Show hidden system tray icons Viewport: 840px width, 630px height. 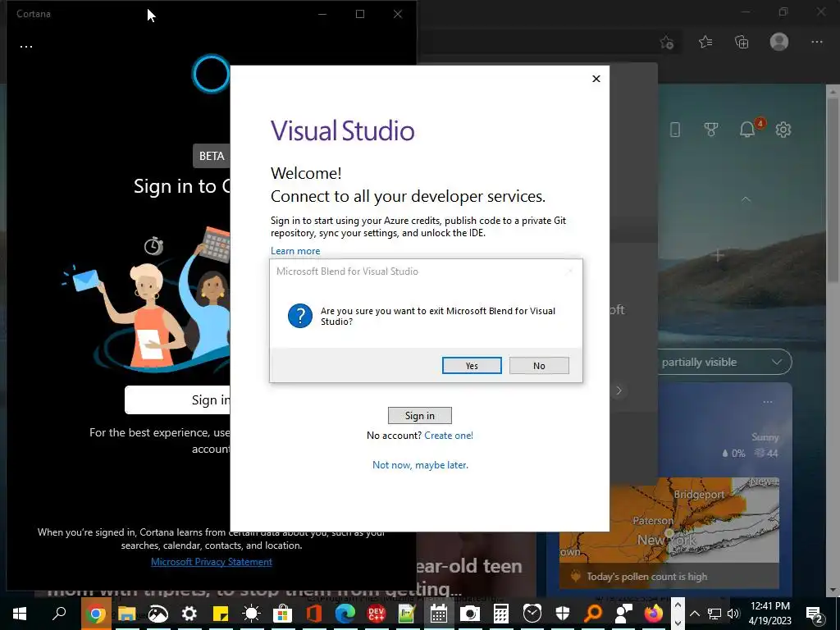(695, 614)
